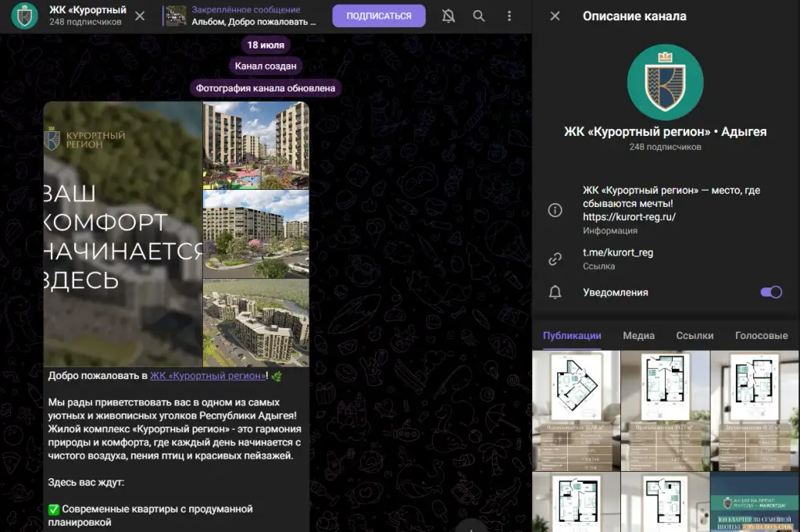Switch to the Медиа tab
800x532 pixels.
pos(639,336)
